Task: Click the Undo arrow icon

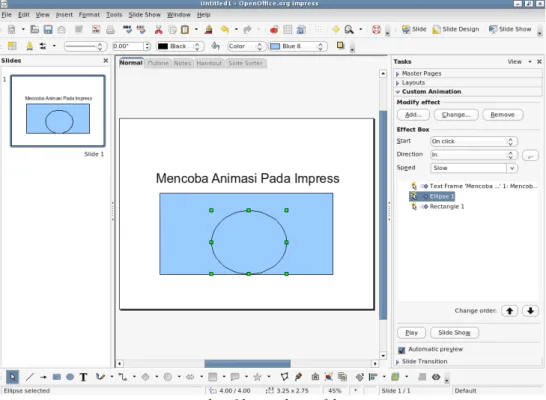Action: coord(225,30)
